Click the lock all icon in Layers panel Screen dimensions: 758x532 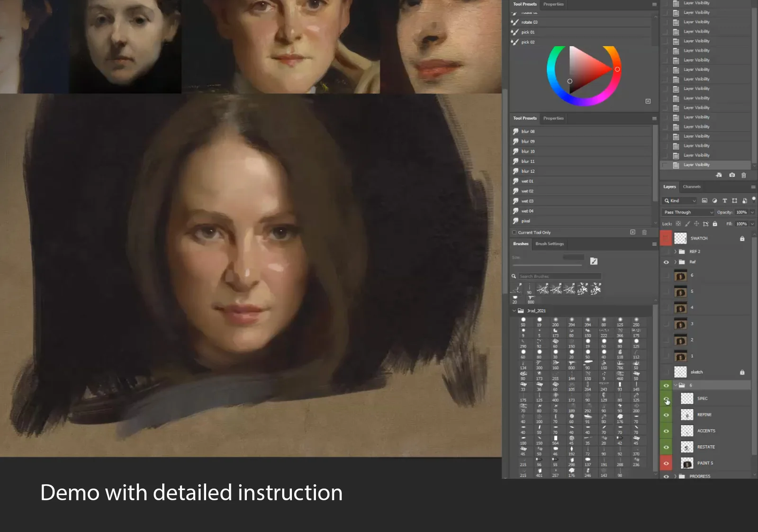pos(715,223)
